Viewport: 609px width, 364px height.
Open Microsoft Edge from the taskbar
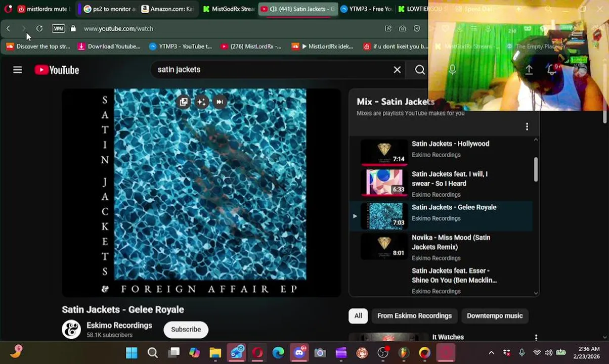click(278, 353)
